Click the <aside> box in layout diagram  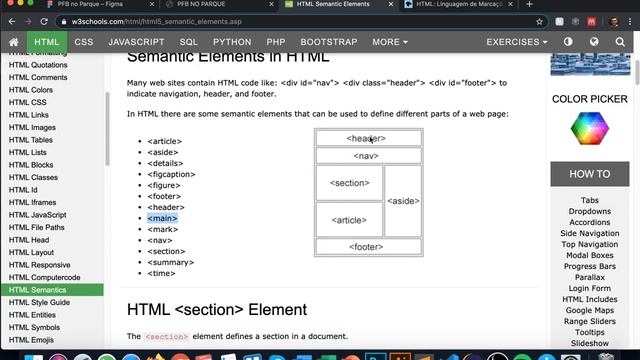[403, 201]
